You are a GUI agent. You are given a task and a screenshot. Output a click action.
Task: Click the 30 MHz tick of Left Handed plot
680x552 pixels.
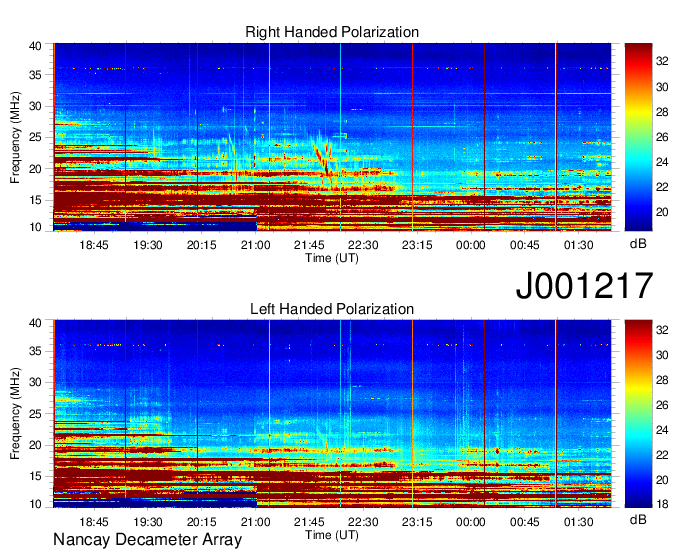(35, 382)
